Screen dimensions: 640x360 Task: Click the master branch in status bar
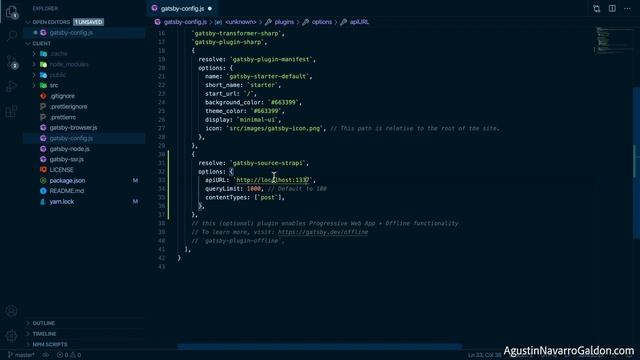point(21,355)
